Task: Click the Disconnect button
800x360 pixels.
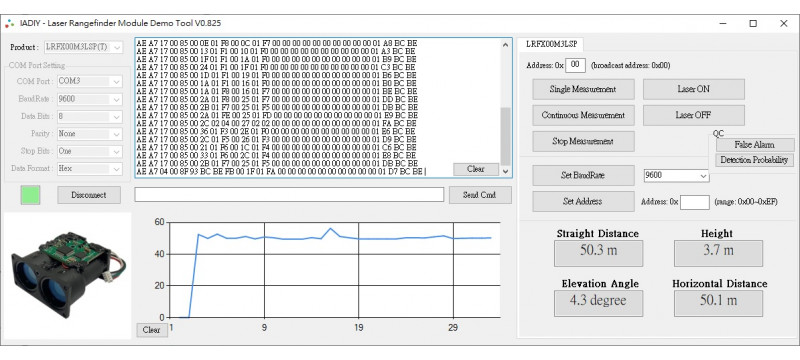Action: (89, 195)
